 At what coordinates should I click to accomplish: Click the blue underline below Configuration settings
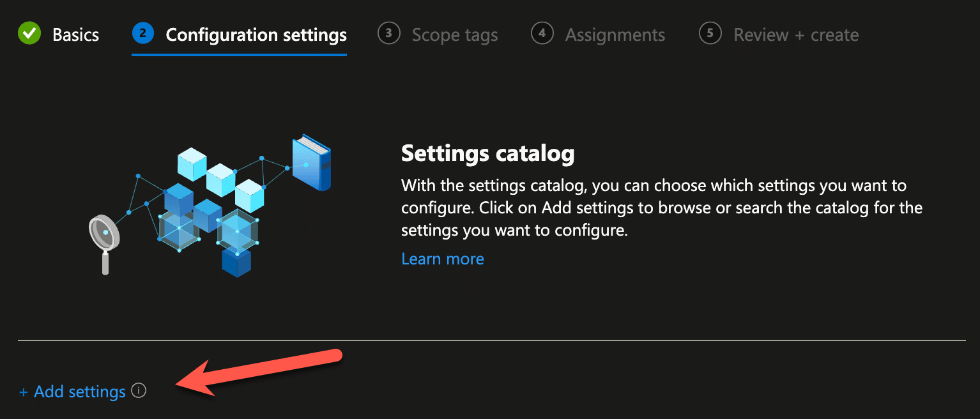[239, 56]
